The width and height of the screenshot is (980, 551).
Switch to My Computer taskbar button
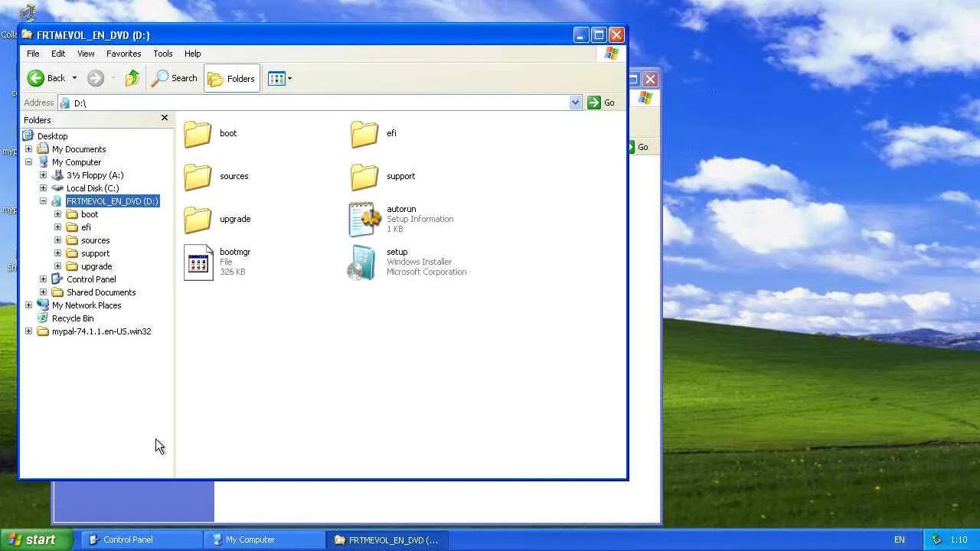(x=264, y=540)
